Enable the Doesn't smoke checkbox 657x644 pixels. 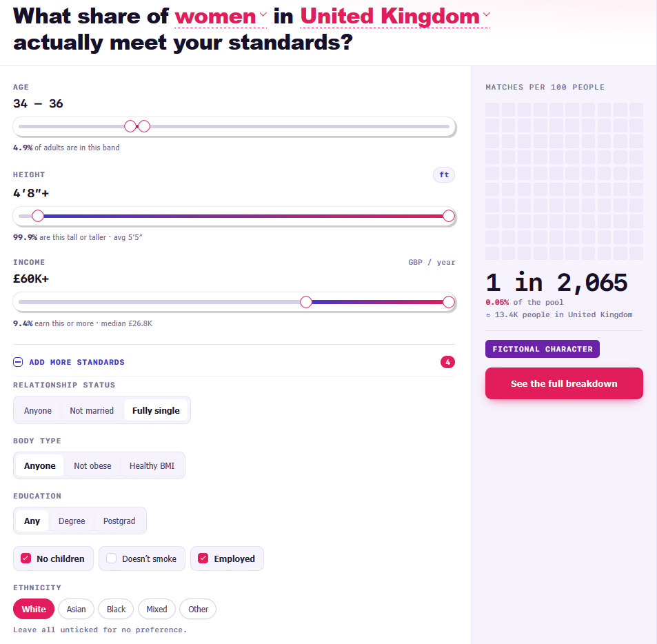tap(112, 558)
